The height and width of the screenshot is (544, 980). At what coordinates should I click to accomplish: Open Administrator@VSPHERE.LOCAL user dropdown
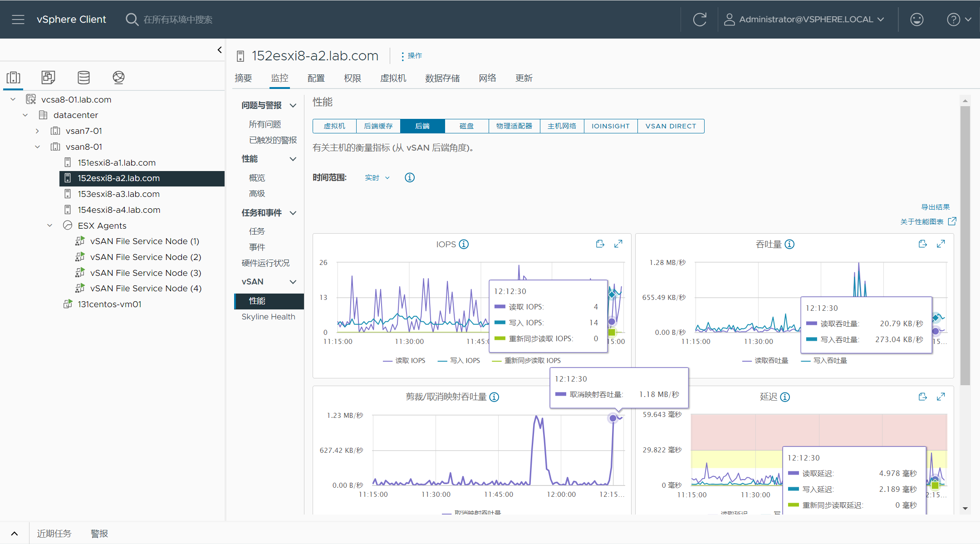point(812,20)
